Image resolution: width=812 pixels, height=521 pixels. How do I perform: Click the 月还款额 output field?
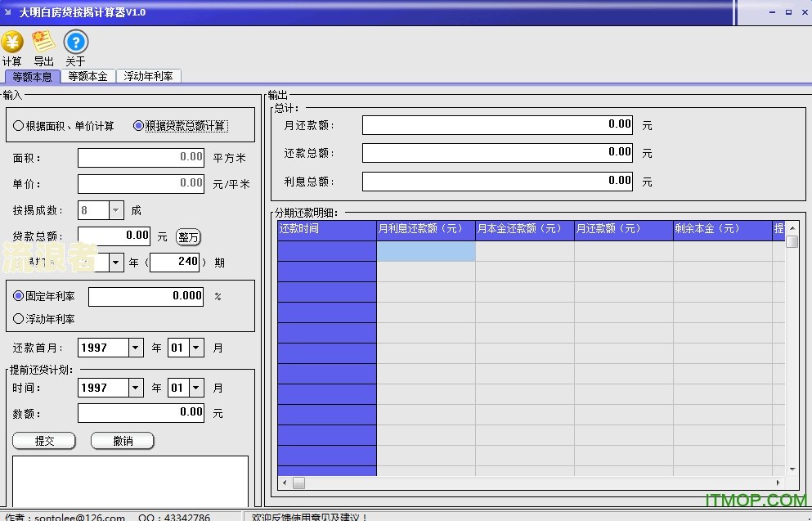pyautogui.click(x=497, y=125)
